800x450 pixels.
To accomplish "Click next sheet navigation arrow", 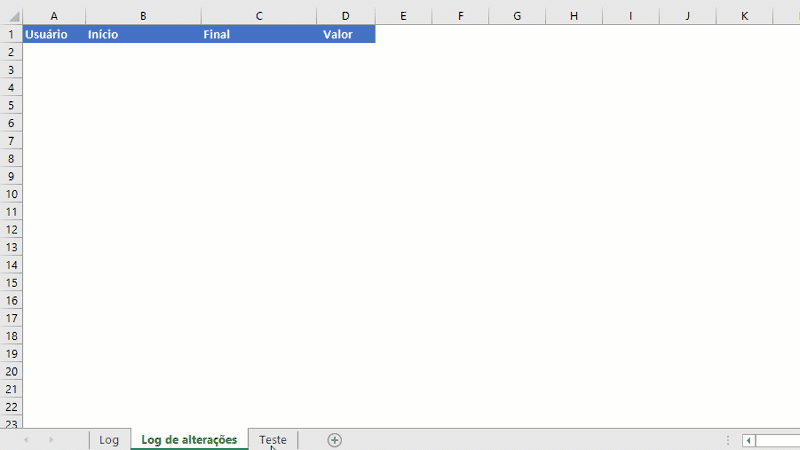I will tap(51, 440).
